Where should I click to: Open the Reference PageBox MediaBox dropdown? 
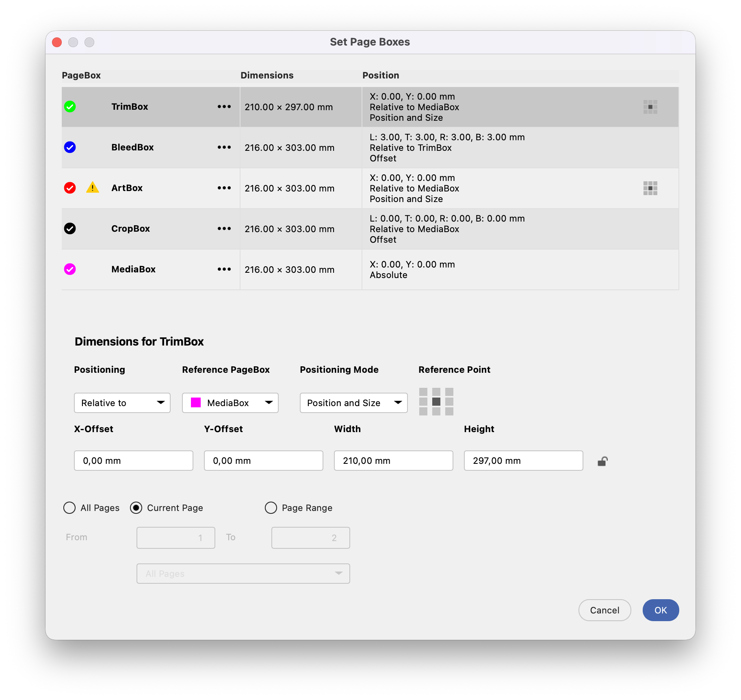coord(230,403)
